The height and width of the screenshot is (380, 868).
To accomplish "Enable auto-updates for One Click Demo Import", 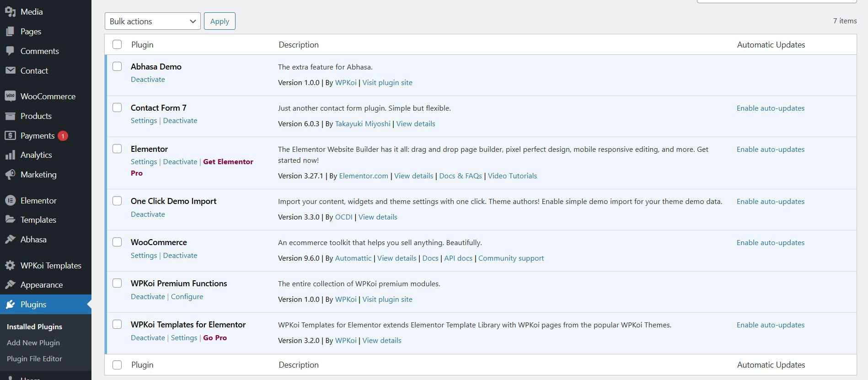I will (x=771, y=201).
